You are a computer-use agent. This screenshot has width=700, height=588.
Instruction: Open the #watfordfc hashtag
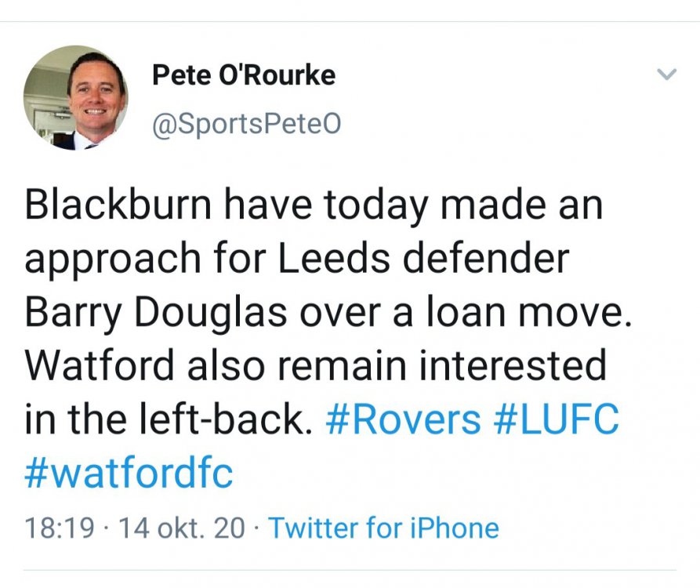pos(129,474)
